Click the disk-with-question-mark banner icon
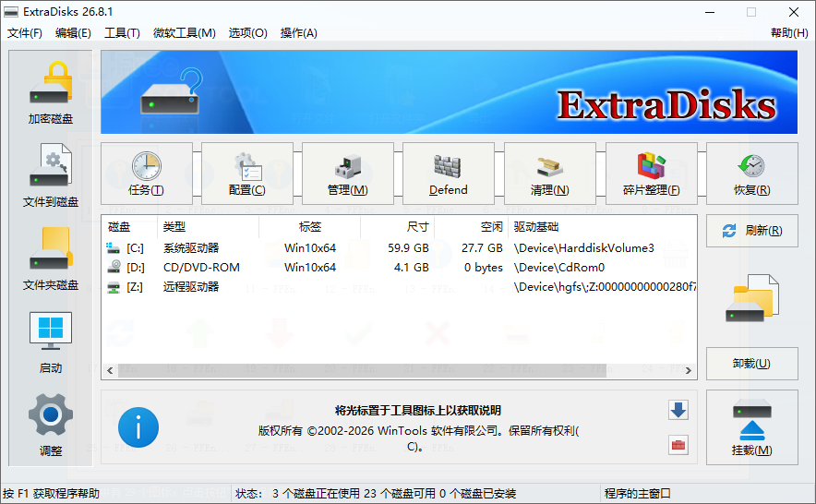Viewport: 816px width, 504px height. pyautogui.click(x=171, y=91)
